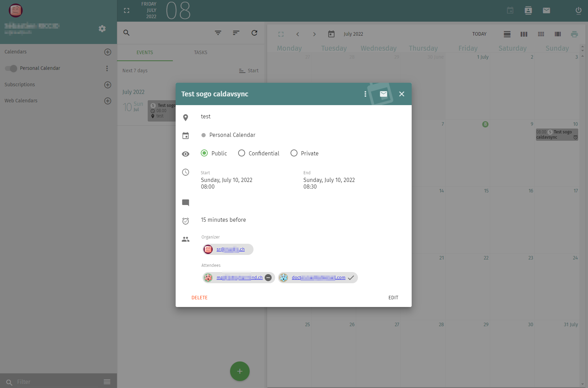Click the search icon above events list
This screenshot has width=588, height=388.
pos(126,33)
